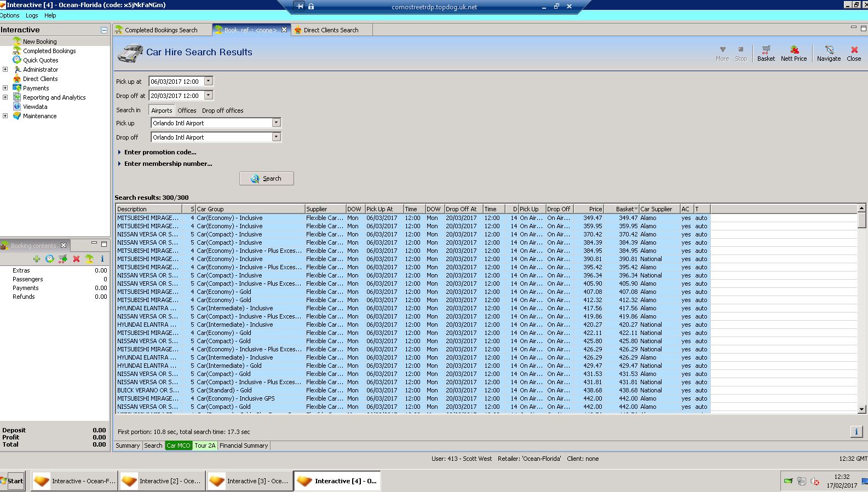Close the Book. ref. none tab

284,30
